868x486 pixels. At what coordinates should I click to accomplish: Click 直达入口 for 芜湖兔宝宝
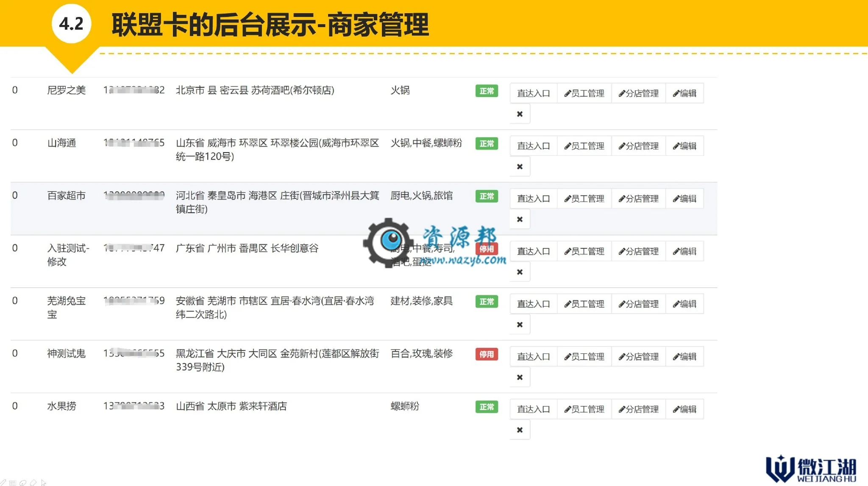coord(533,304)
